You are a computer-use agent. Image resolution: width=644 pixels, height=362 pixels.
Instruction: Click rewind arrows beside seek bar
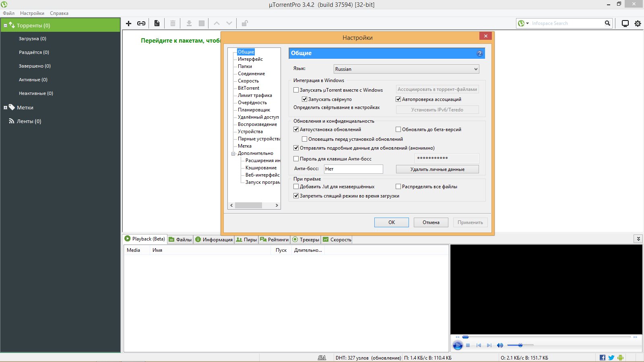click(457, 337)
